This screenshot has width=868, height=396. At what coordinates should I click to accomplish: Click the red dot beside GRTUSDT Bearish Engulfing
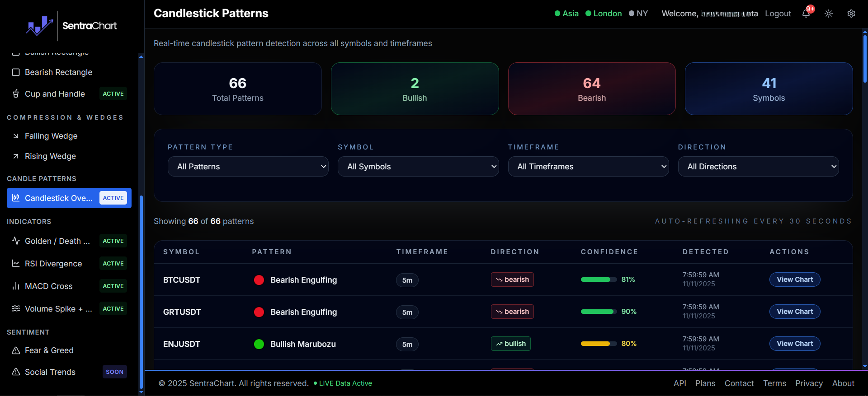[x=259, y=312]
